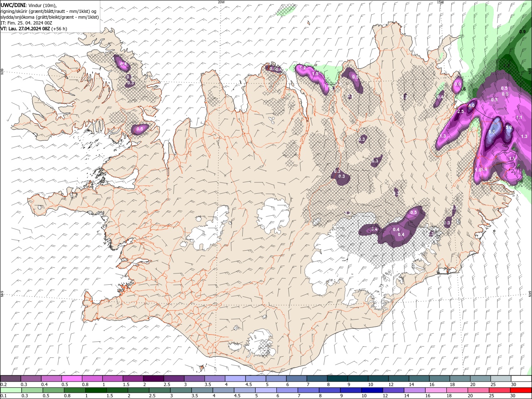Click the 'VT: Lau. 27.04.2024 08Z (+56 h)' line

[x=34, y=29]
